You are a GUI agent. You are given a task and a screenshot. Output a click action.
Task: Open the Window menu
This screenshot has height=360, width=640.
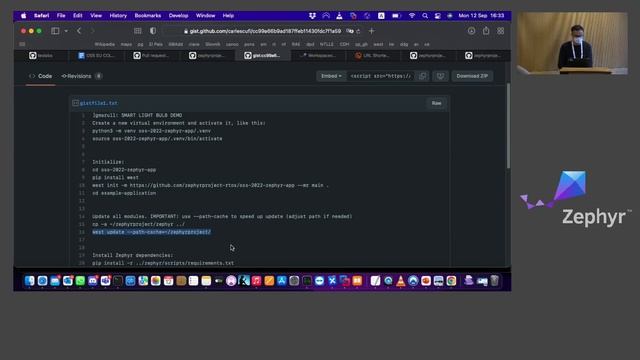tap(205, 16)
